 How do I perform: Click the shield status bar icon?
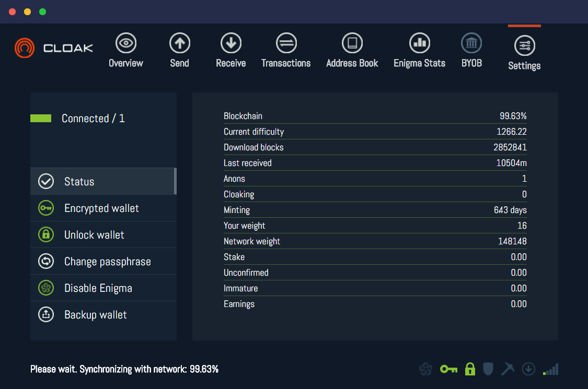[488, 369]
